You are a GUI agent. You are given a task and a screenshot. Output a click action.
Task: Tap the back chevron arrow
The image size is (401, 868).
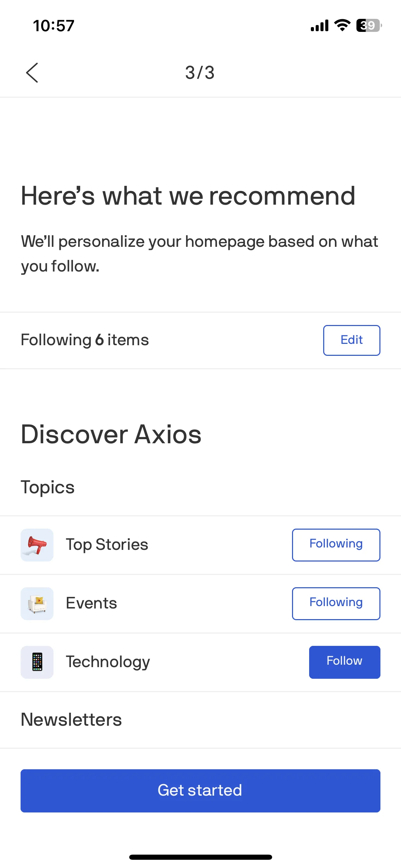tap(32, 73)
